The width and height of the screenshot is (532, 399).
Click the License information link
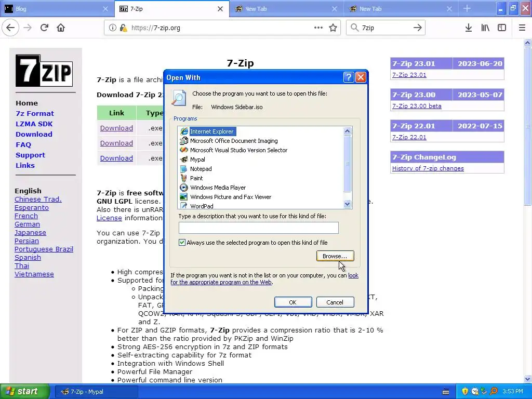(x=109, y=218)
